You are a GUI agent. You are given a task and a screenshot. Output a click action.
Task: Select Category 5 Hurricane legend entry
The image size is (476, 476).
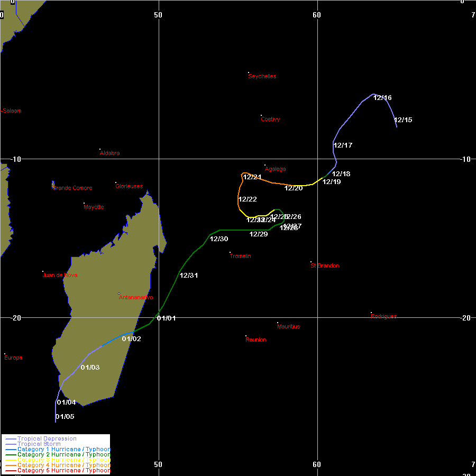coord(63,470)
